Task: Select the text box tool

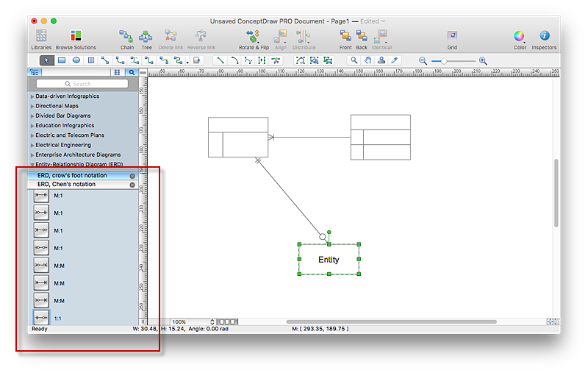Action: (91, 60)
